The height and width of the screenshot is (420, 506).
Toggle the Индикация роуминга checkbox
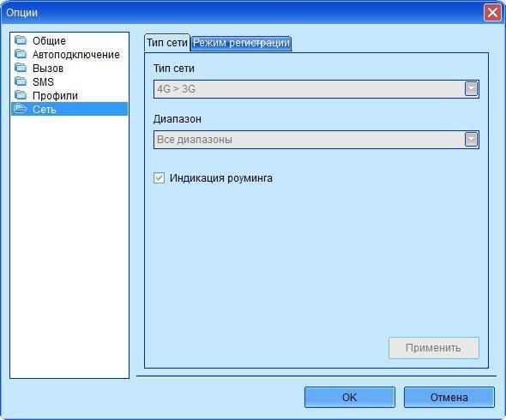coord(160,177)
